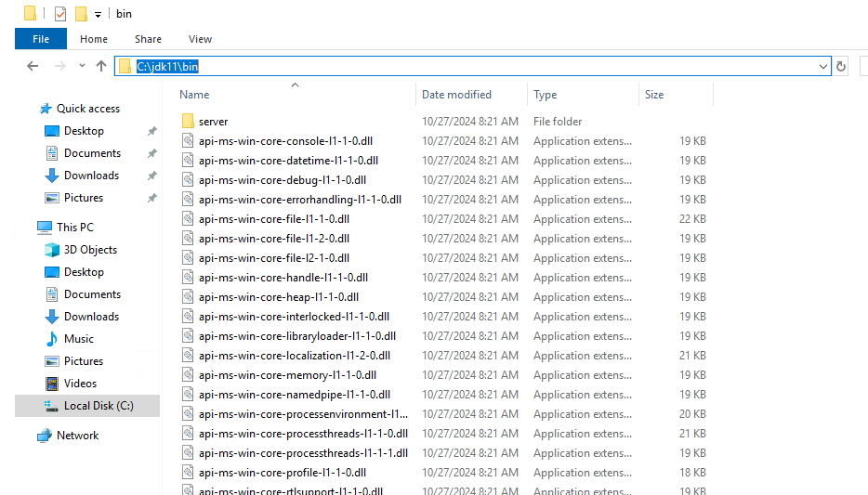Select api-ms-win-core-namedpipe-l1-1-0.dll file name
This screenshot has width=868, height=495.
295,395
